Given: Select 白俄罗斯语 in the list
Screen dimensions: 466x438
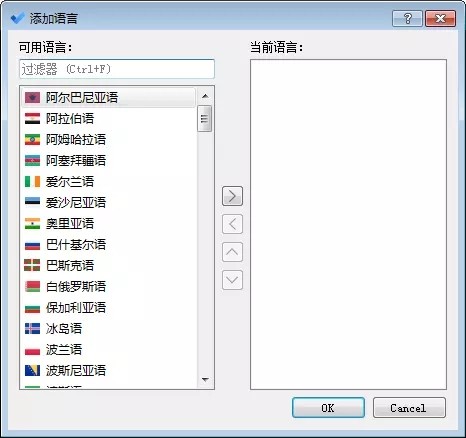Looking at the screenshot, I should coord(108,287).
